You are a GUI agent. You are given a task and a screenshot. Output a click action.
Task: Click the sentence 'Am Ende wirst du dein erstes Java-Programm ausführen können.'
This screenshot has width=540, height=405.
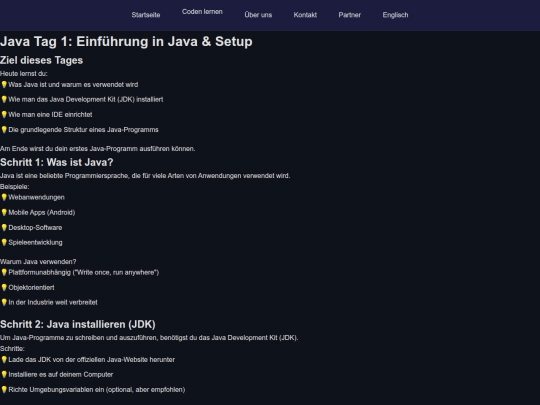[97, 149]
